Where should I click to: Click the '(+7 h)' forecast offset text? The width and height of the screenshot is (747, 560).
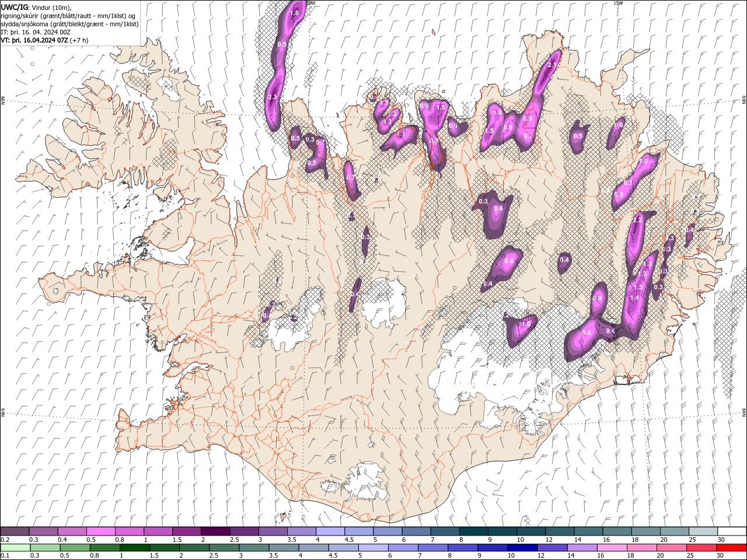79,40
